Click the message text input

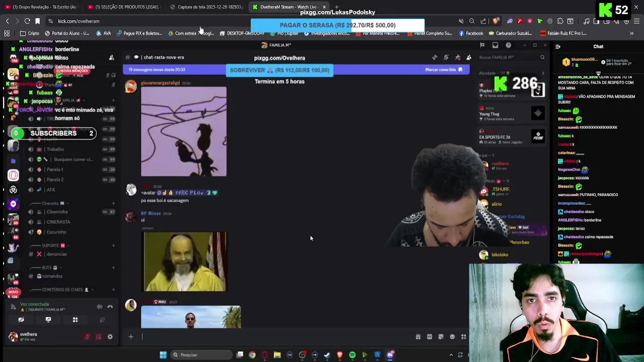tap(277, 337)
